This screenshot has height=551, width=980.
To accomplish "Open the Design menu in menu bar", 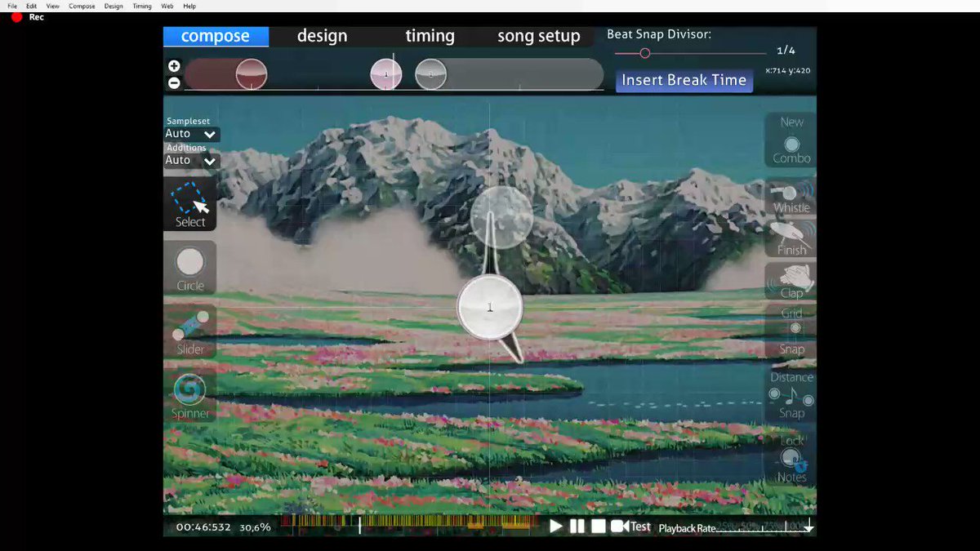I will pos(114,6).
